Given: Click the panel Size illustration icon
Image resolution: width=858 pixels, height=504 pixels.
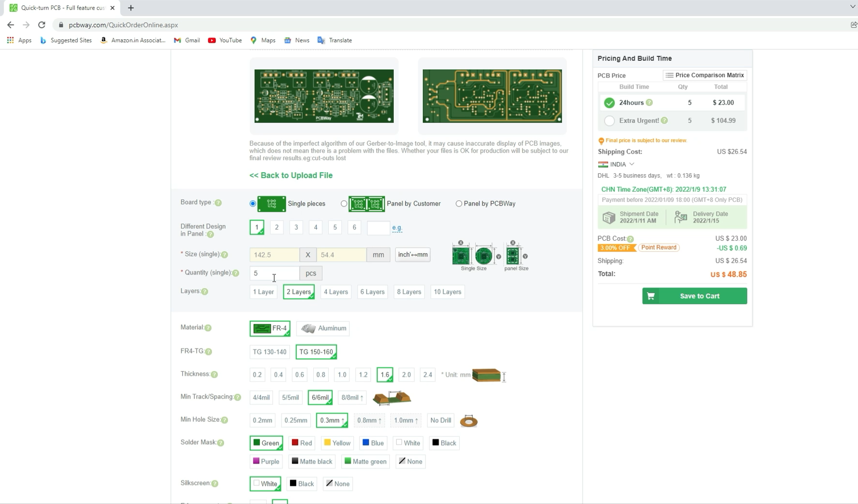Looking at the screenshot, I should coord(516,256).
